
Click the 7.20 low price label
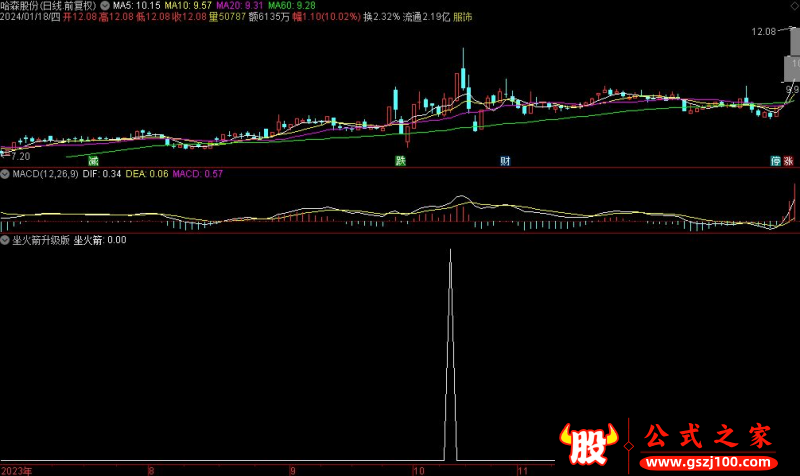[x=20, y=156]
